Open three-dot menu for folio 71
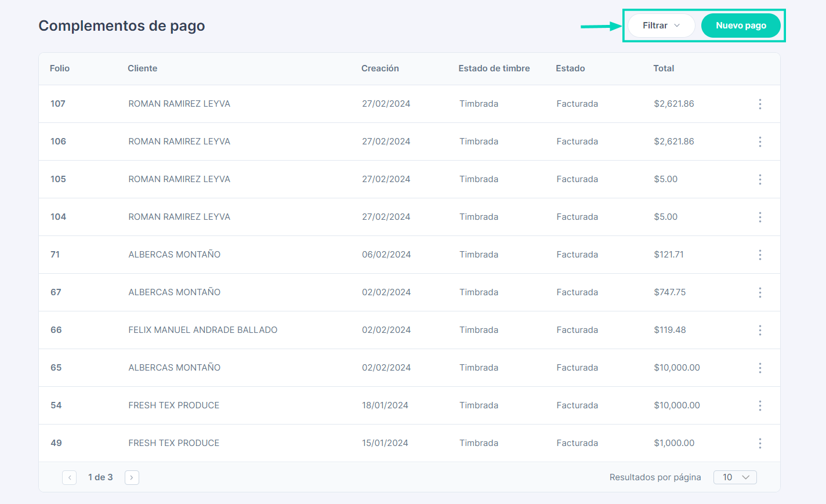The height and width of the screenshot is (504, 826). [x=759, y=255]
